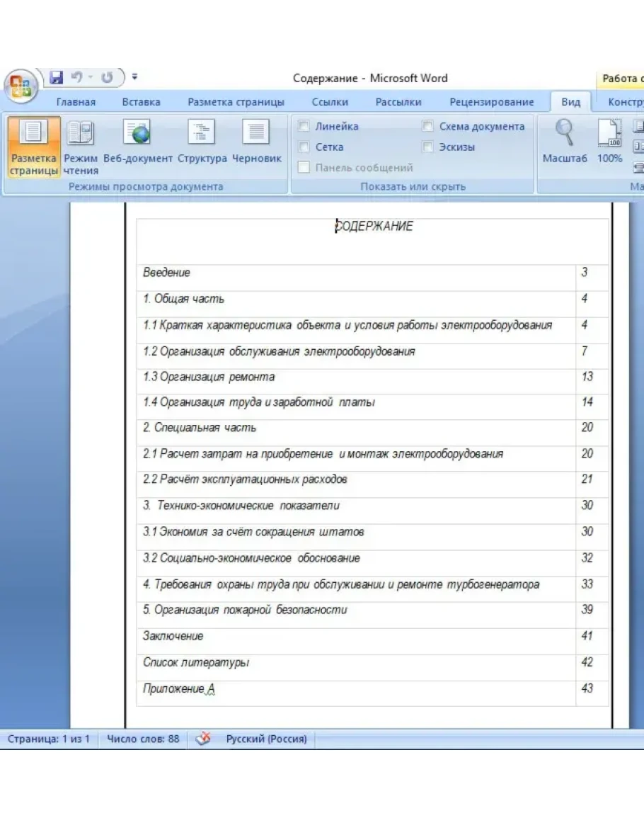Click '3. Технико-экономические показатели' entry
Screen dimensions: 644x818
[241, 506]
